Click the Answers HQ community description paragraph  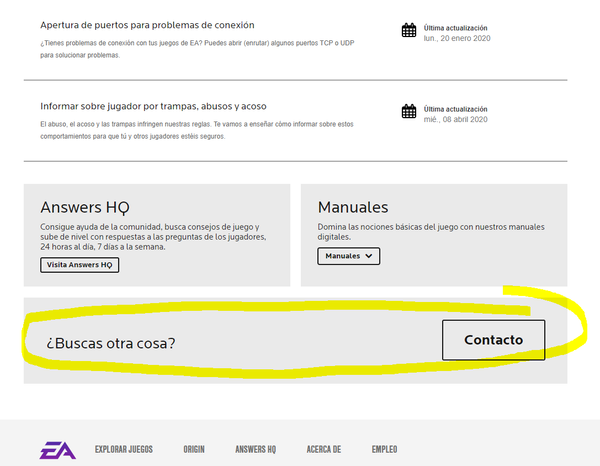tap(153, 237)
